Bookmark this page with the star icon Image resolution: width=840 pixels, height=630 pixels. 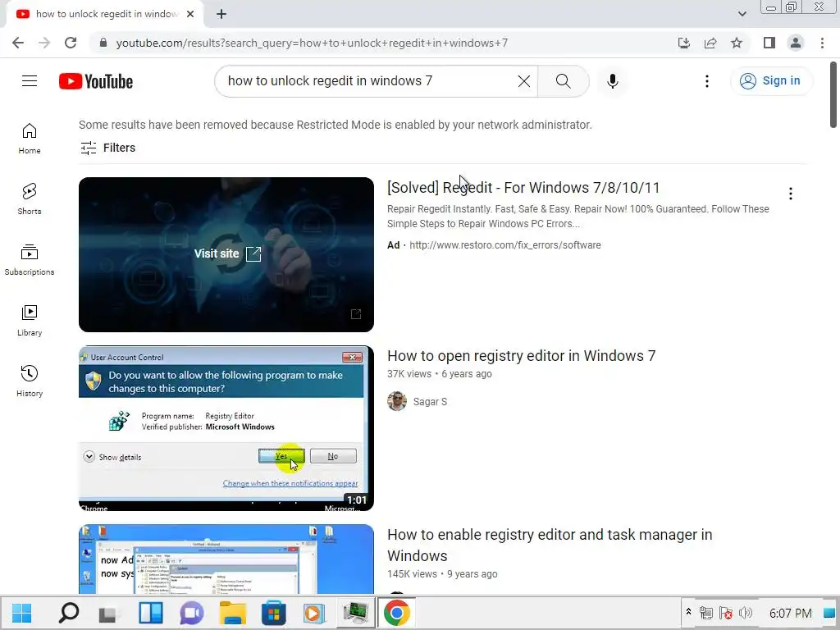737,43
